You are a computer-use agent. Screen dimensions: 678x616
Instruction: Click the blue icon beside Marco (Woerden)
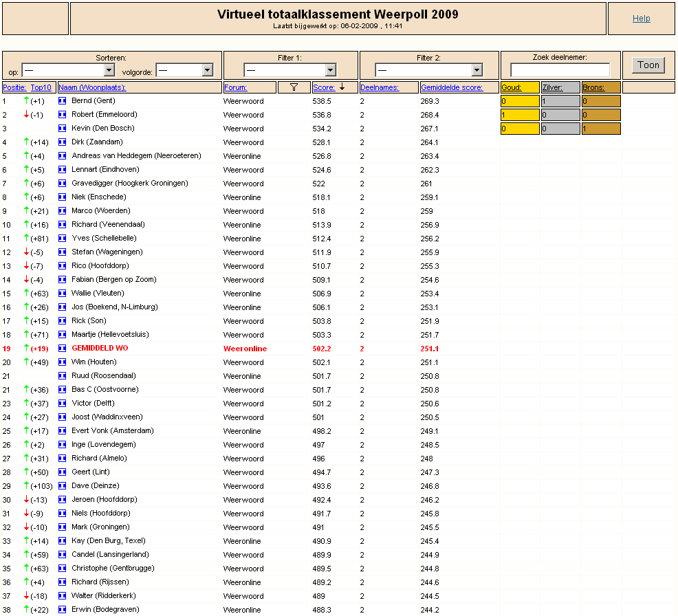click(x=63, y=210)
